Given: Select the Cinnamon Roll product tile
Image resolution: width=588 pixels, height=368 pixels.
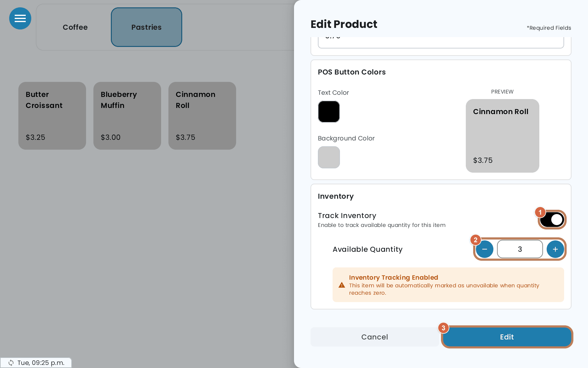Looking at the screenshot, I should tap(202, 116).
